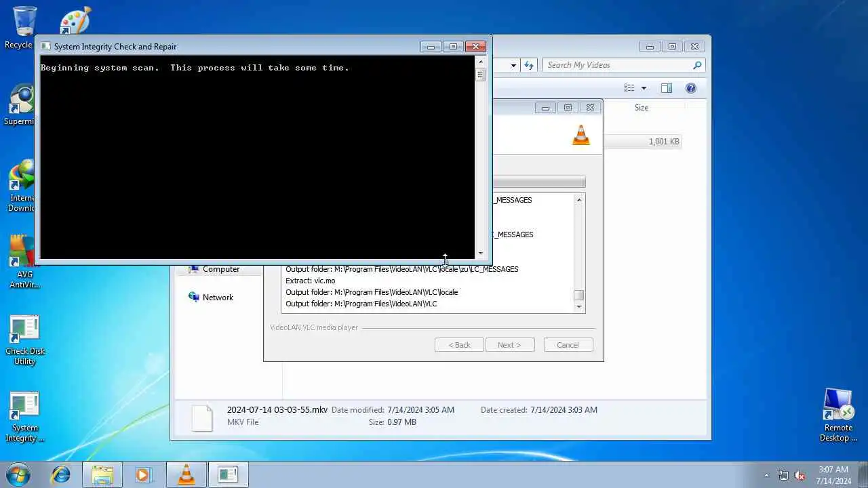The height and width of the screenshot is (488, 868).
Task: Select the last log line ending VideoLAN\VLC
Action: [x=361, y=304]
